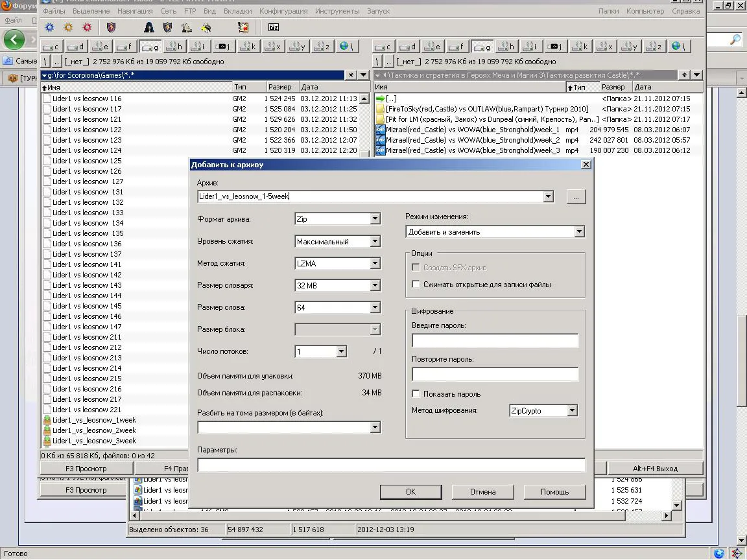
Task: Open Разбить на тома size dropdown
Action: pyautogui.click(x=375, y=428)
